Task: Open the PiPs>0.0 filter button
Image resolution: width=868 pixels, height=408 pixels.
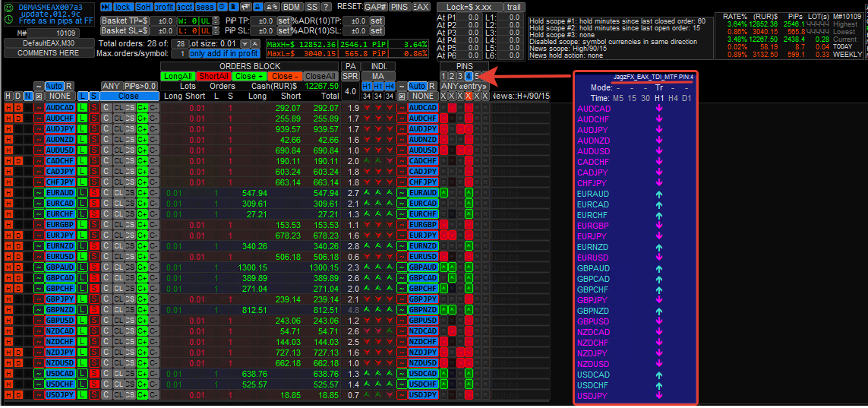Action: tap(140, 87)
